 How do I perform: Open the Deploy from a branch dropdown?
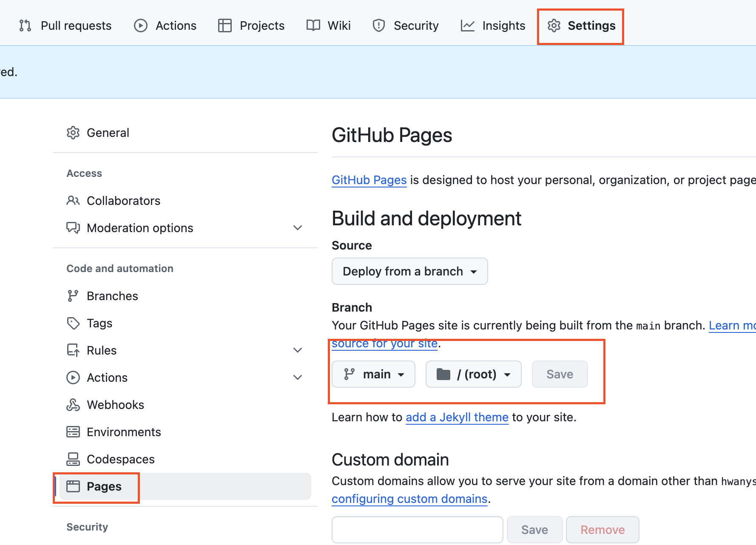[x=409, y=271]
